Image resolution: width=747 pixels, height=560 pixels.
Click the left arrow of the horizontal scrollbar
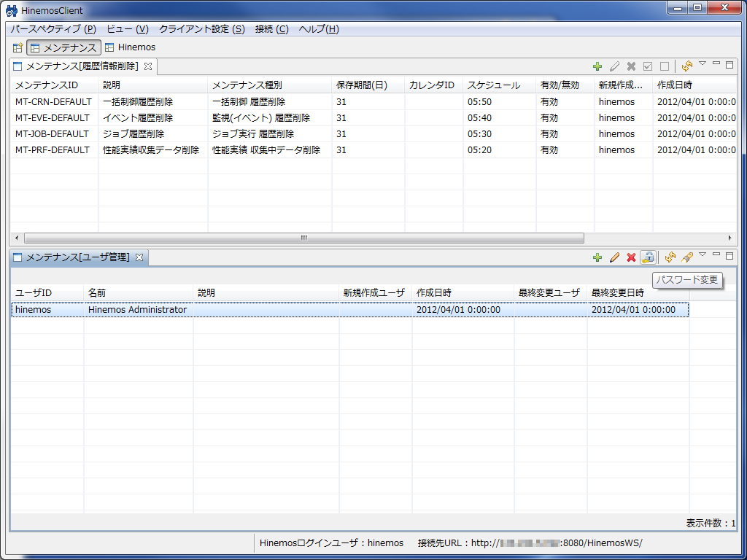[17, 238]
